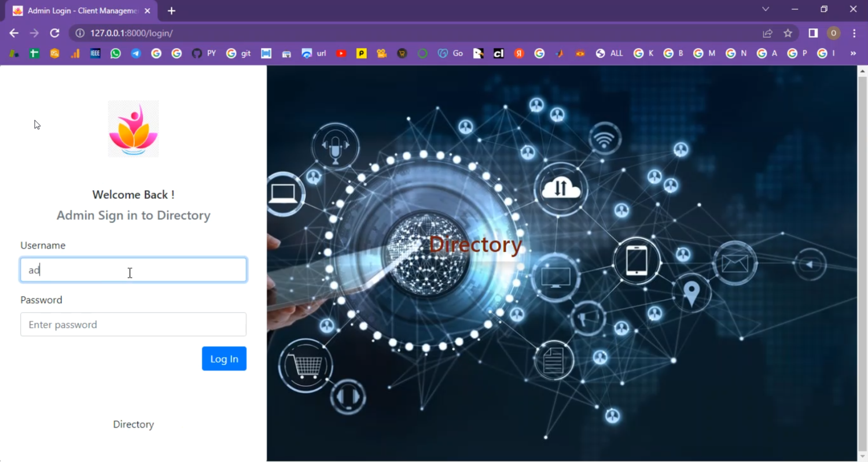Viewport: 868px width, 462px height.
Task: Click the address bar URL 127.0.0.1:8000/login/
Action: 131,33
